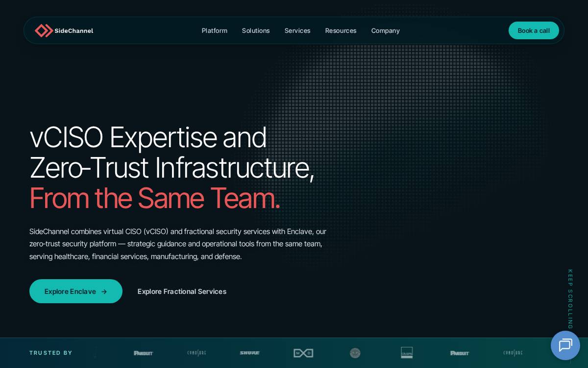Click the arrow icon inside Explore Enclave button
This screenshot has height=368, width=588.
[x=104, y=291]
